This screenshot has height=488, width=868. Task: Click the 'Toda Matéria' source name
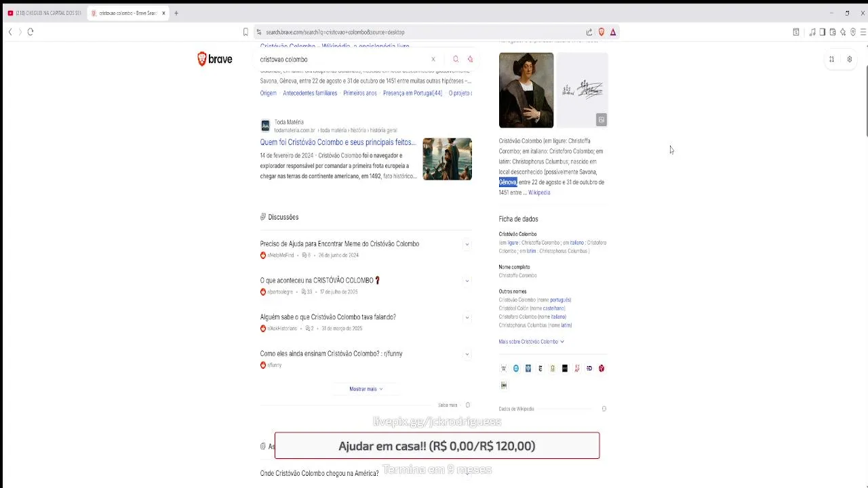(x=289, y=122)
